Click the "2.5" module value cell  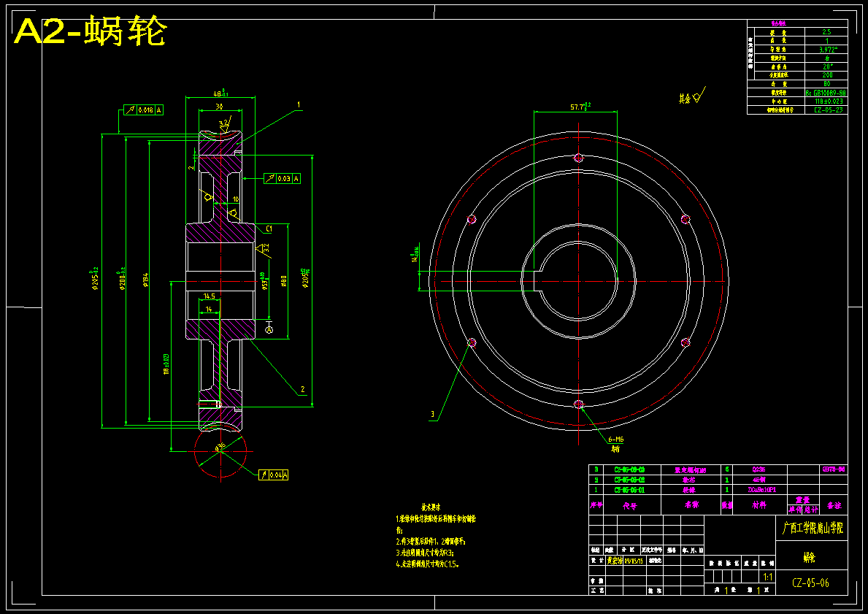coord(826,32)
